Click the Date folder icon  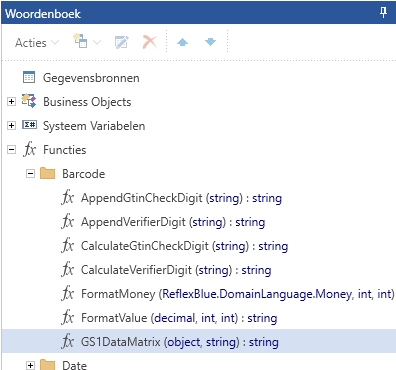pyautogui.click(x=47, y=365)
